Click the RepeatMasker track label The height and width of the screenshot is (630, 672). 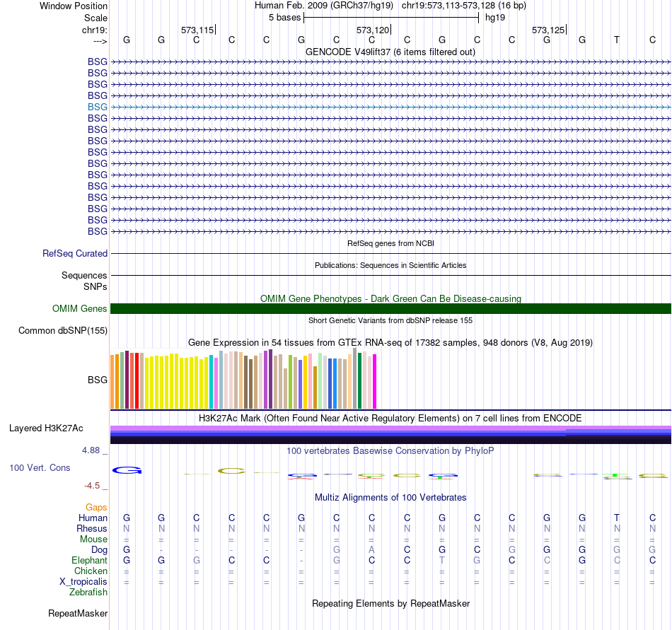(x=78, y=613)
